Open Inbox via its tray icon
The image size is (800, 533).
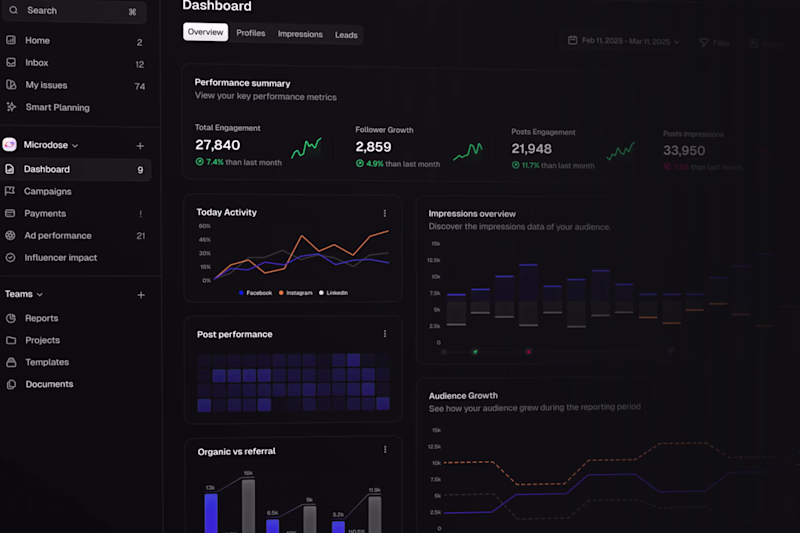pos(11,62)
